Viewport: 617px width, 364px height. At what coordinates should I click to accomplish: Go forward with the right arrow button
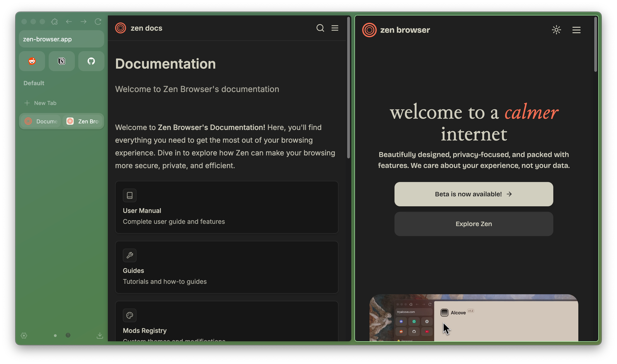pyautogui.click(x=83, y=22)
